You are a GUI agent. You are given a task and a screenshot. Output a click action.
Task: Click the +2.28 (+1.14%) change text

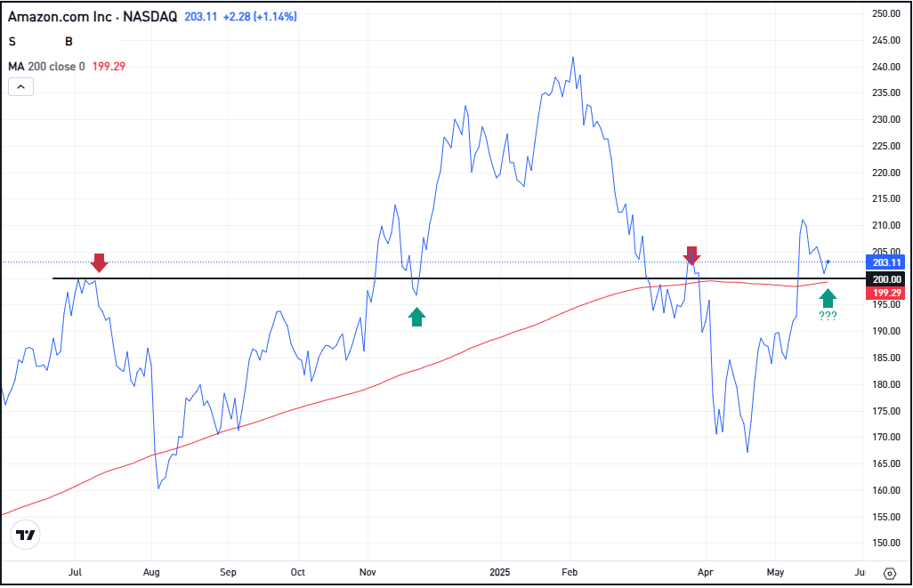pyautogui.click(x=260, y=16)
